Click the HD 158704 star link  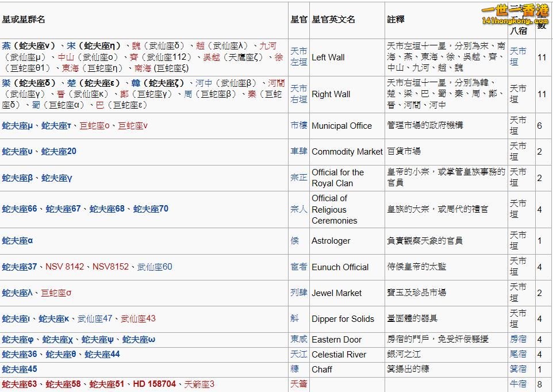coord(154,384)
